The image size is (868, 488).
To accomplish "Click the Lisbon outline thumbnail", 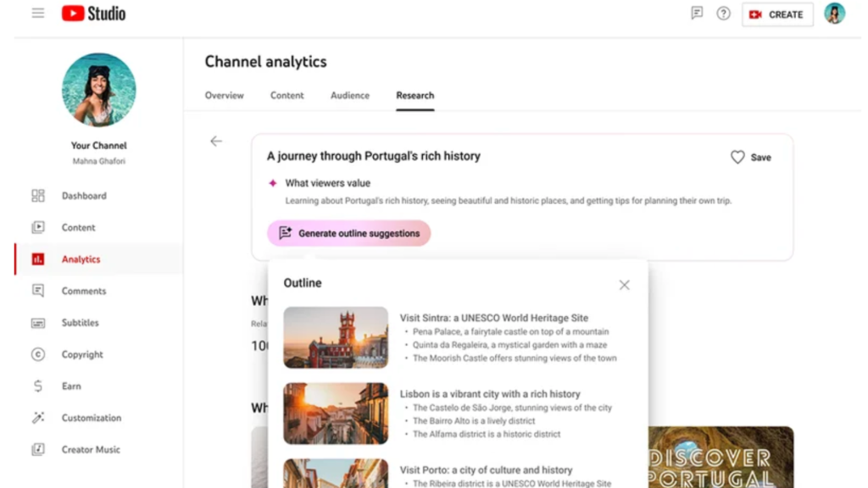I will pyautogui.click(x=336, y=413).
